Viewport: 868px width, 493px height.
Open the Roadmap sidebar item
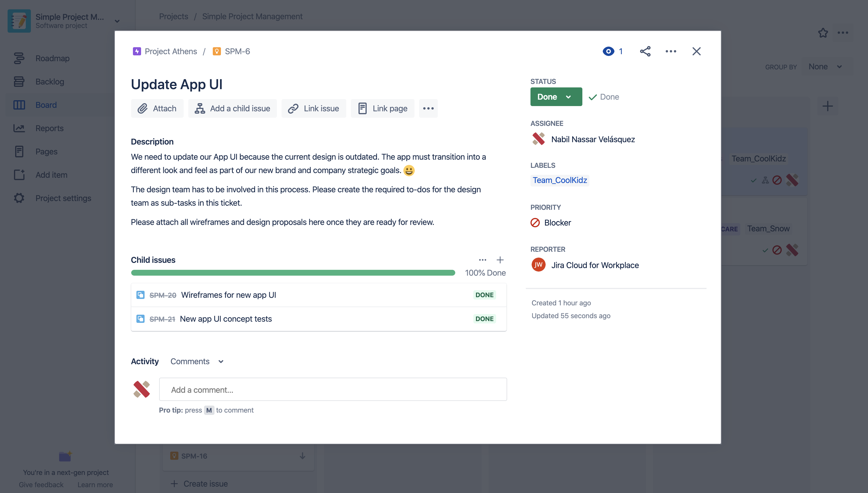pos(52,58)
